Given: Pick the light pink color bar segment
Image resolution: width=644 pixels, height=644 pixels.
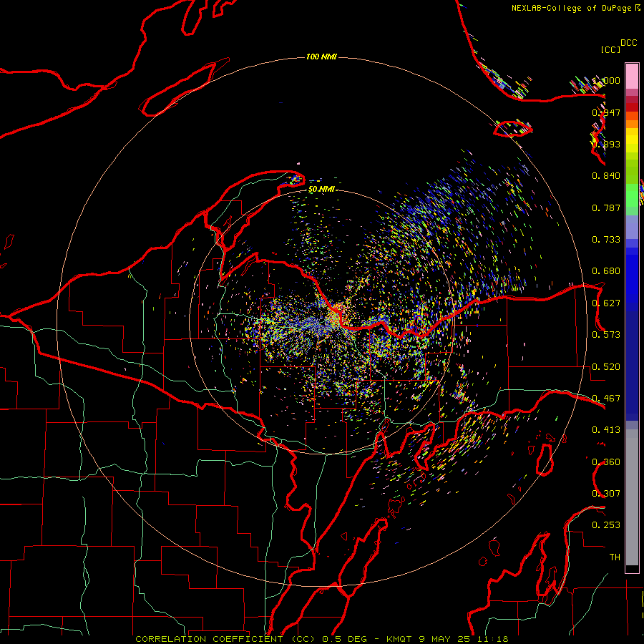Looking at the screenshot, I should [632, 77].
